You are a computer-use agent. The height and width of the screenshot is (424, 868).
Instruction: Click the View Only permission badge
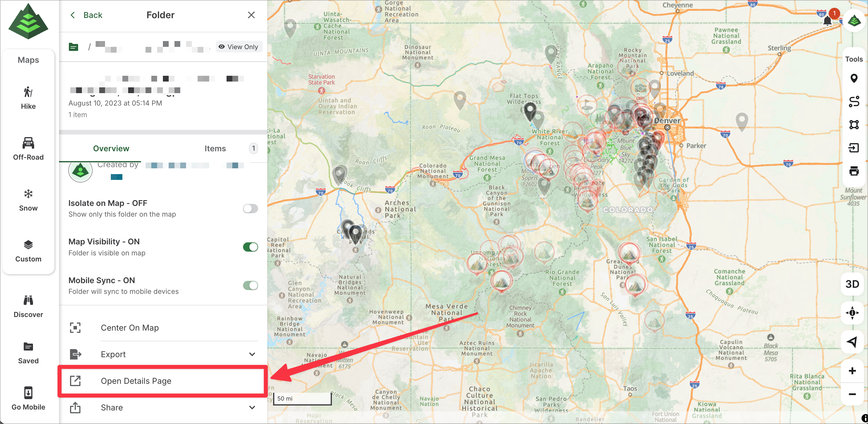(239, 47)
